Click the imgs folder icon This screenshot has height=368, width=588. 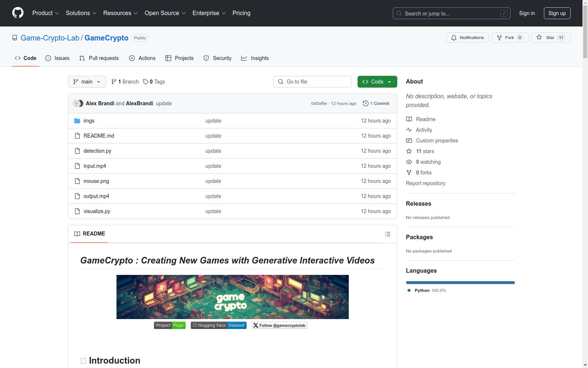click(77, 121)
